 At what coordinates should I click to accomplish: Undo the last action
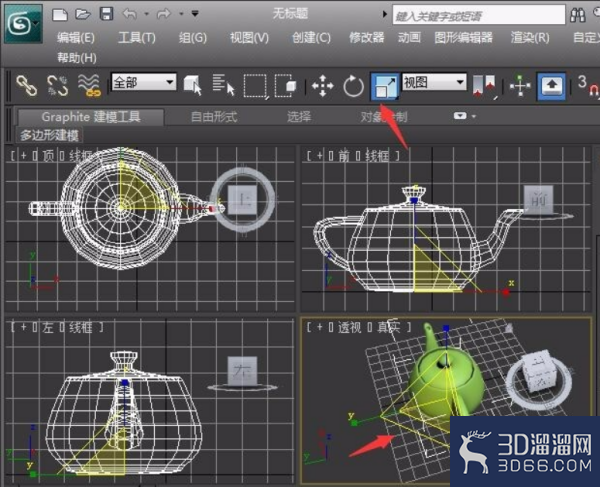point(130,14)
